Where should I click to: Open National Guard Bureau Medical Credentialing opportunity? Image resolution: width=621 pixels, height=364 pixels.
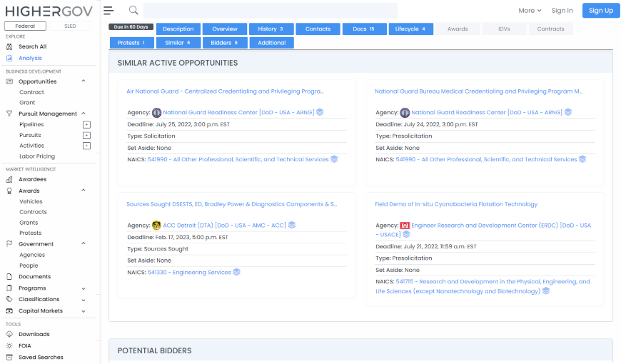[478, 91]
